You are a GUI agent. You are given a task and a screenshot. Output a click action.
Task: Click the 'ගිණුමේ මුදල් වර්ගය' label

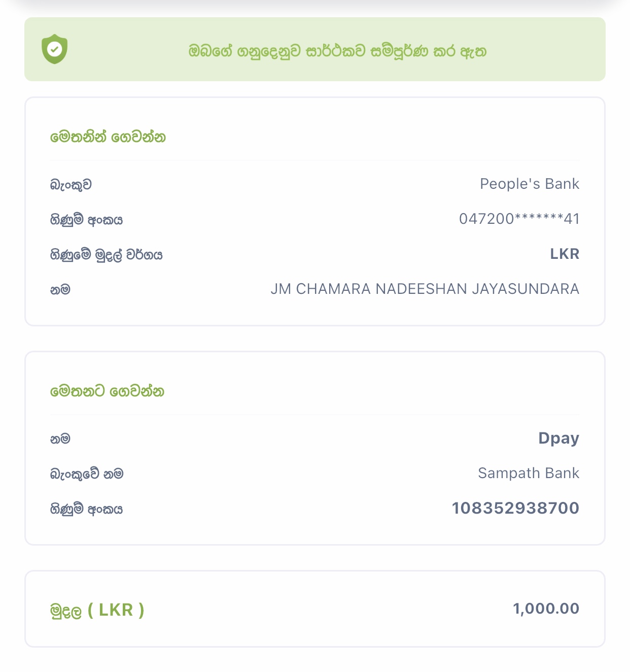click(106, 255)
